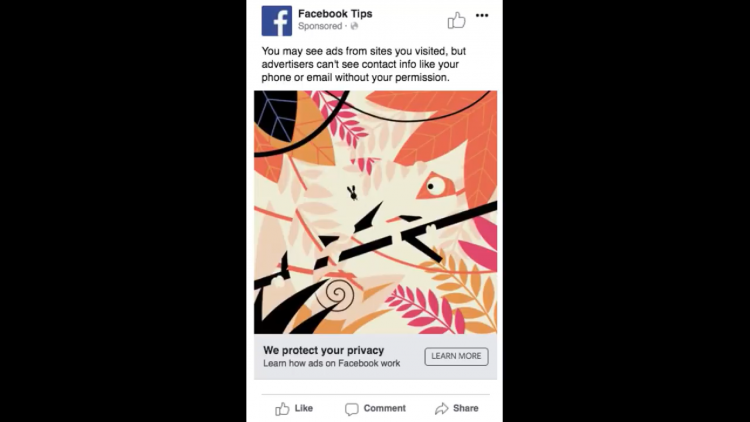Click the chameleon's eye in the illustration
Viewport: 750px width, 422px height.
click(432, 186)
